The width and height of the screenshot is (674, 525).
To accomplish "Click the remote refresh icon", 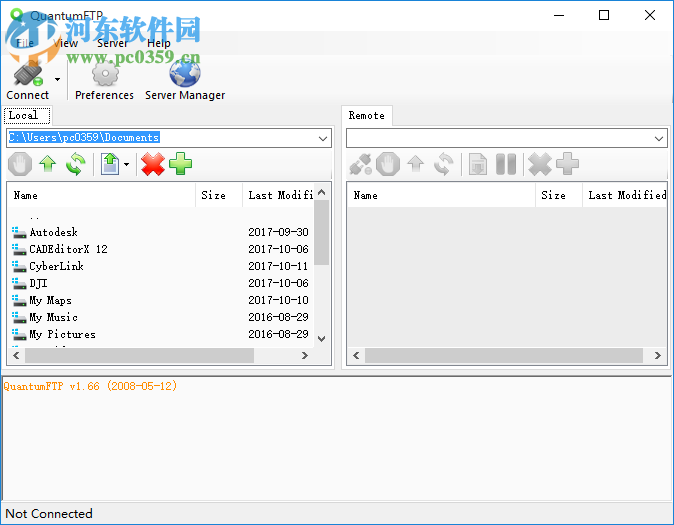I will pyautogui.click(x=444, y=164).
